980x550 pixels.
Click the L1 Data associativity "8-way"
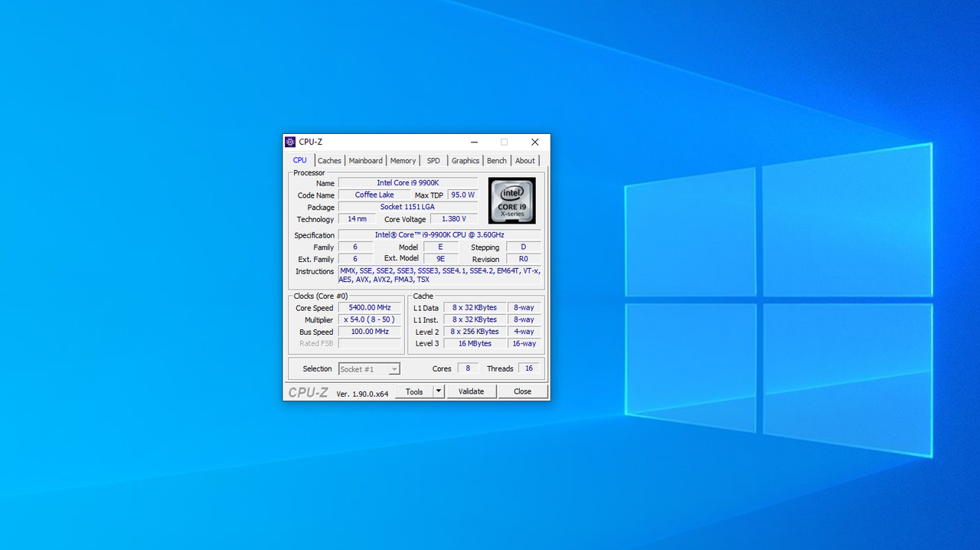click(x=524, y=308)
